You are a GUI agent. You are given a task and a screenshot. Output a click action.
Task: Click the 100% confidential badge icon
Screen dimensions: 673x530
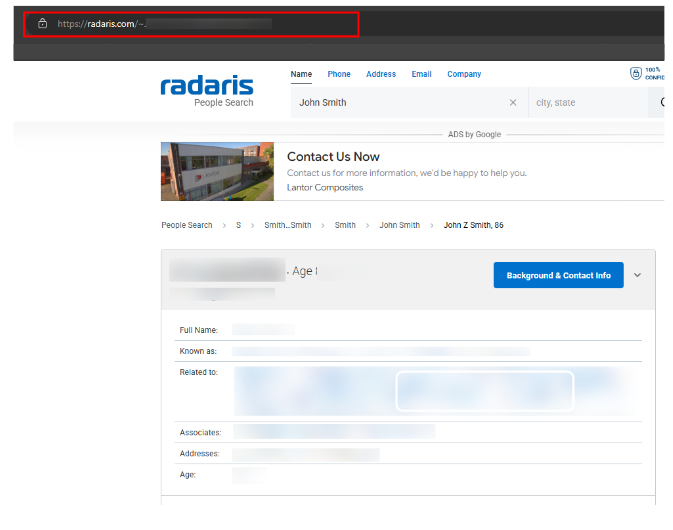636,74
